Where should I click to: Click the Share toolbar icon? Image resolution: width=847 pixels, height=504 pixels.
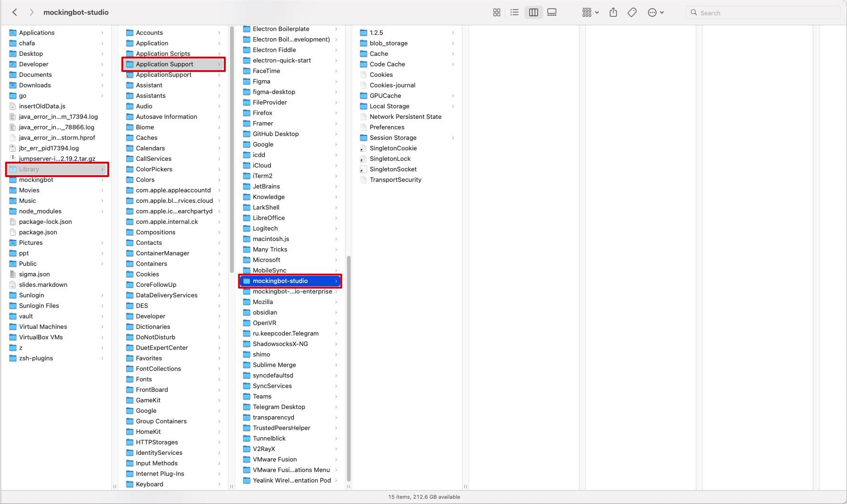pos(613,12)
